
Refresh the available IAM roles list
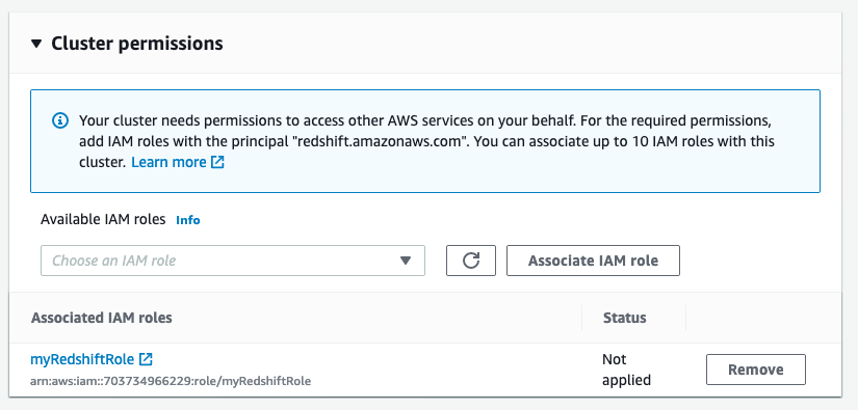click(x=471, y=261)
